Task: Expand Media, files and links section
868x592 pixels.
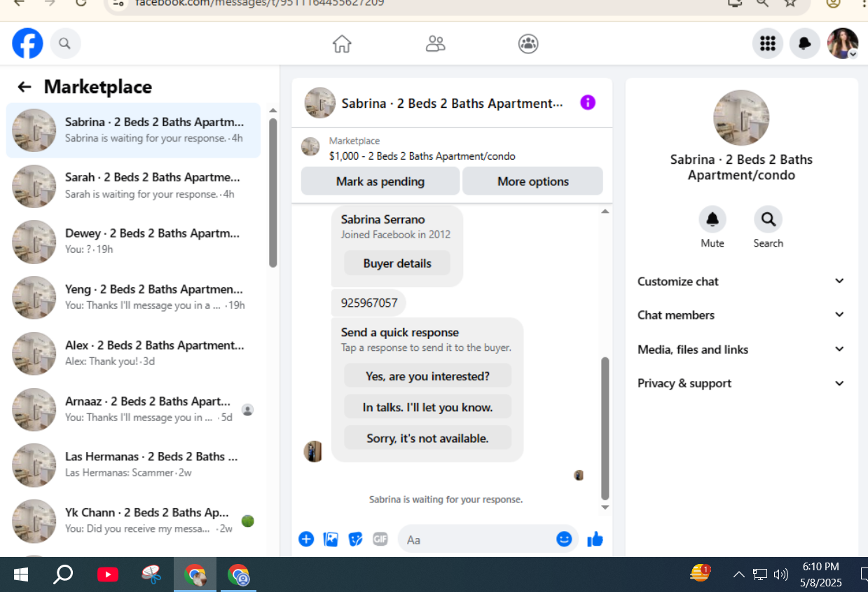Action: pos(741,350)
